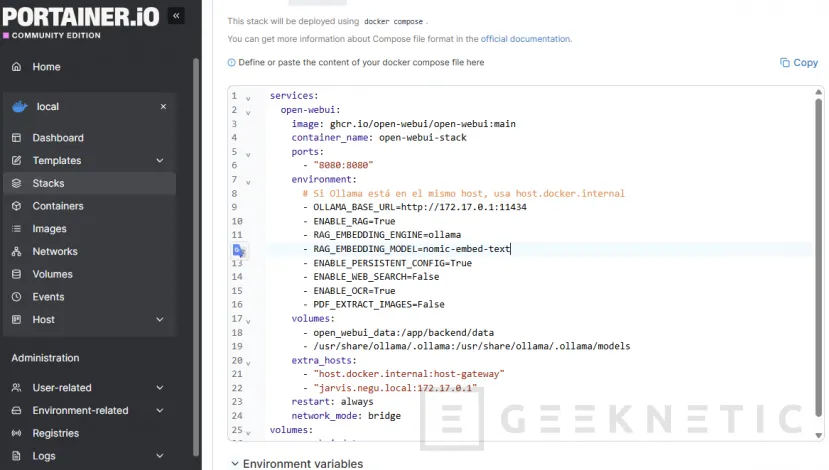Fold the open-webui block at line 2
The height and width of the screenshot is (470, 829).
[248, 113]
